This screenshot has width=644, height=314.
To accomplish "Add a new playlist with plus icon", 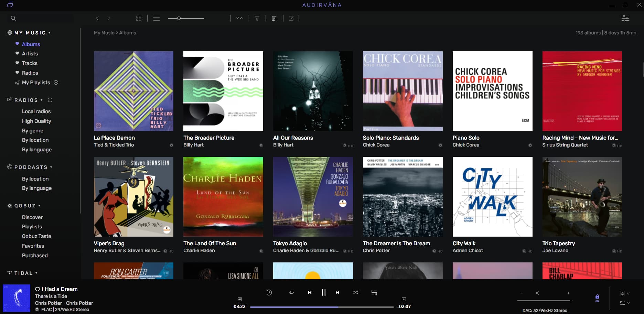I will pos(56,83).
